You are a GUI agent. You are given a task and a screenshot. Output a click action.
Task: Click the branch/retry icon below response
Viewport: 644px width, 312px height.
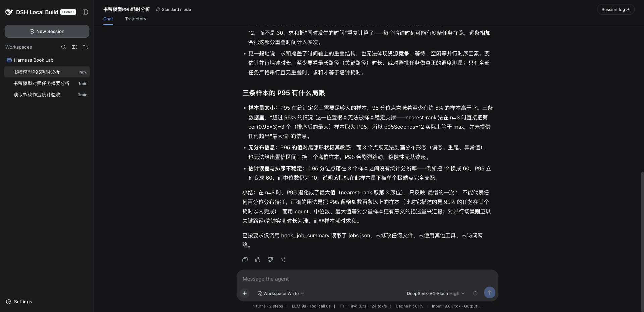coord(283,260)
